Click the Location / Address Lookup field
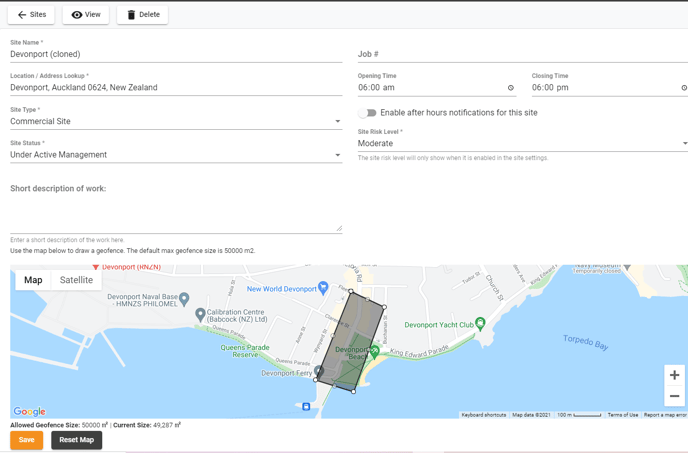The width and height of the screenshot is (688, 453). pyautogui.click(x=176, y=87)
